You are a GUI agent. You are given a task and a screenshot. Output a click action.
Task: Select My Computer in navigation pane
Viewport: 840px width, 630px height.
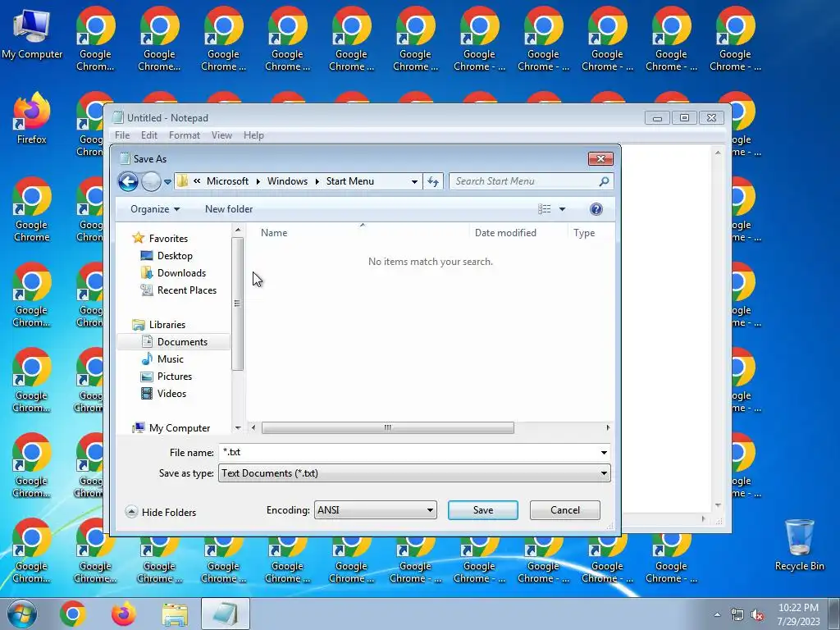point(179,427)
